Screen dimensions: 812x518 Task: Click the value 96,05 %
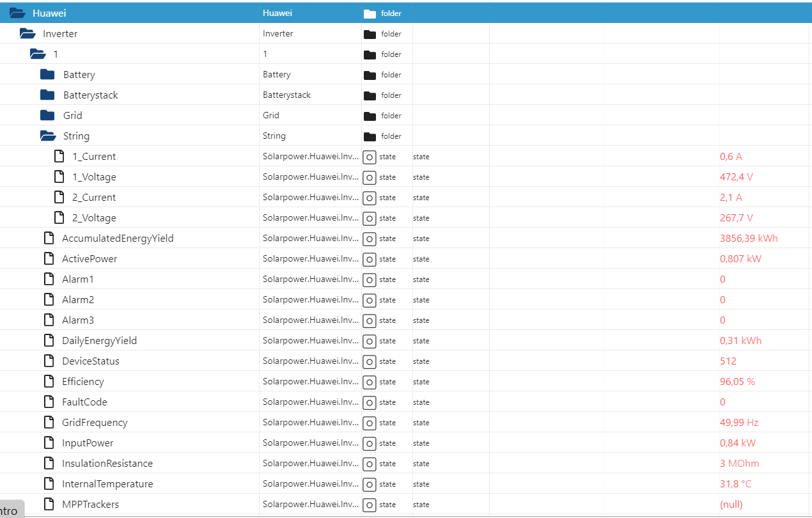tap(737, 381)
